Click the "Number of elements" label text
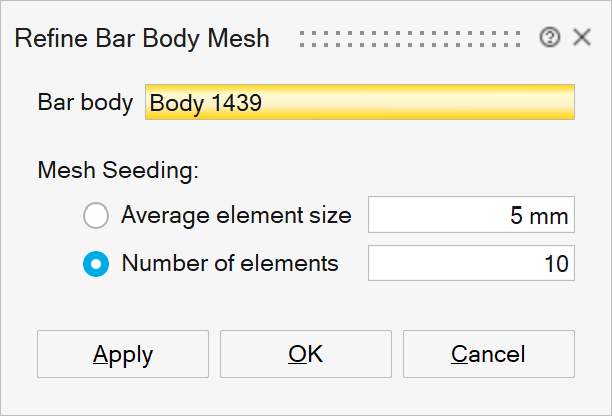 pos(230,264)
